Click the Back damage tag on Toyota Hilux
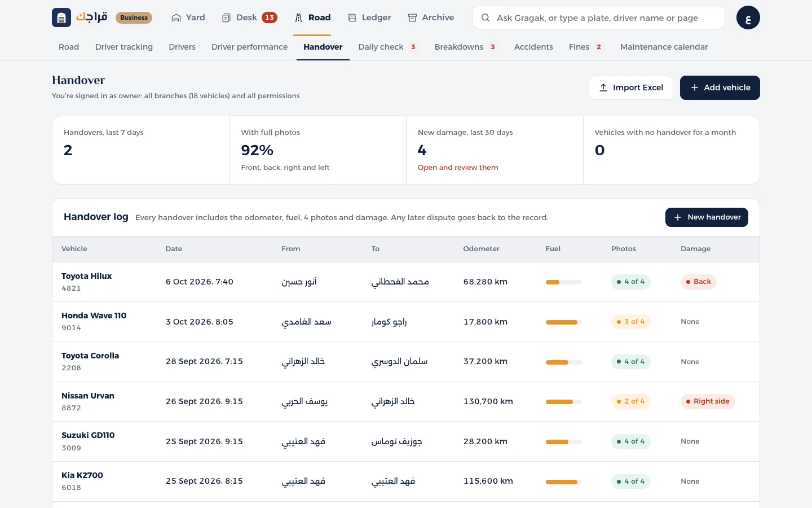Viewport: 812px width, 508px height. (x=698, y=282)
